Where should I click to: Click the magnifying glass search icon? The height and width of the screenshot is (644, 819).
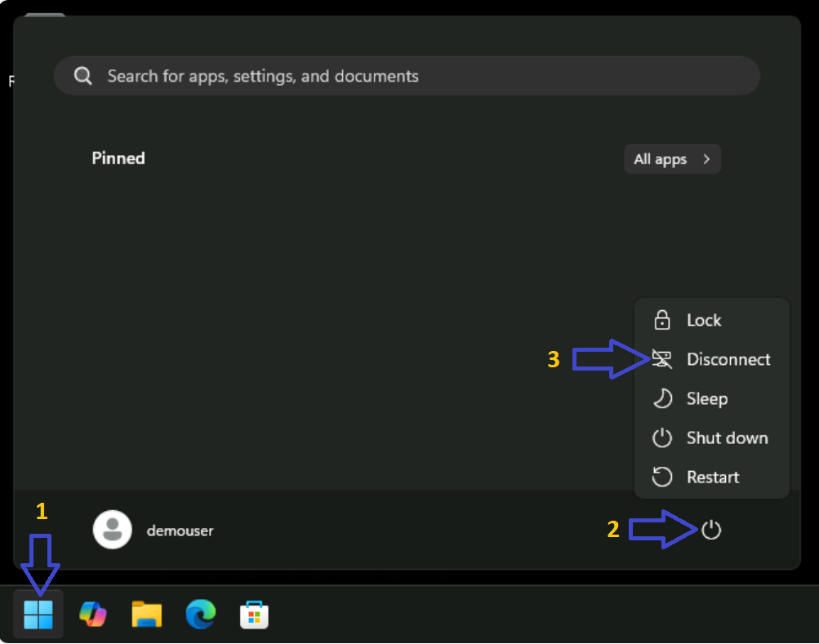[83, 77]
